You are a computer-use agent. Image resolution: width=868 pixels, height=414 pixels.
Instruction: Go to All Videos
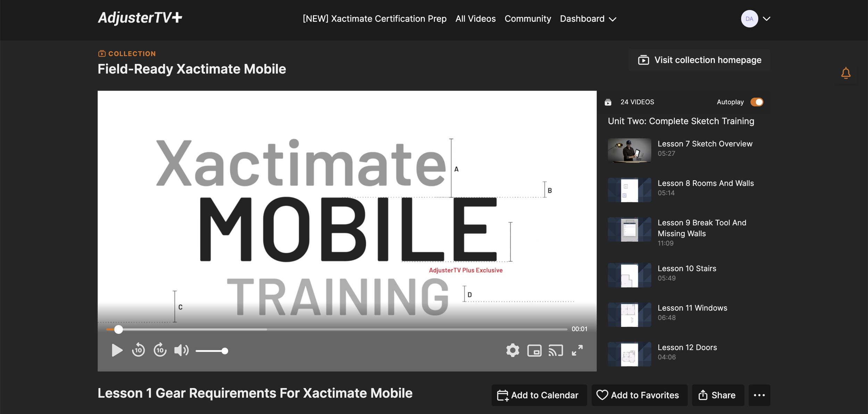point(475,19)
